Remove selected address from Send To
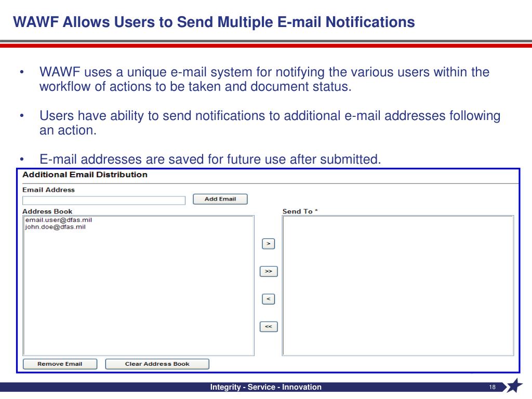 pos(269,299)
